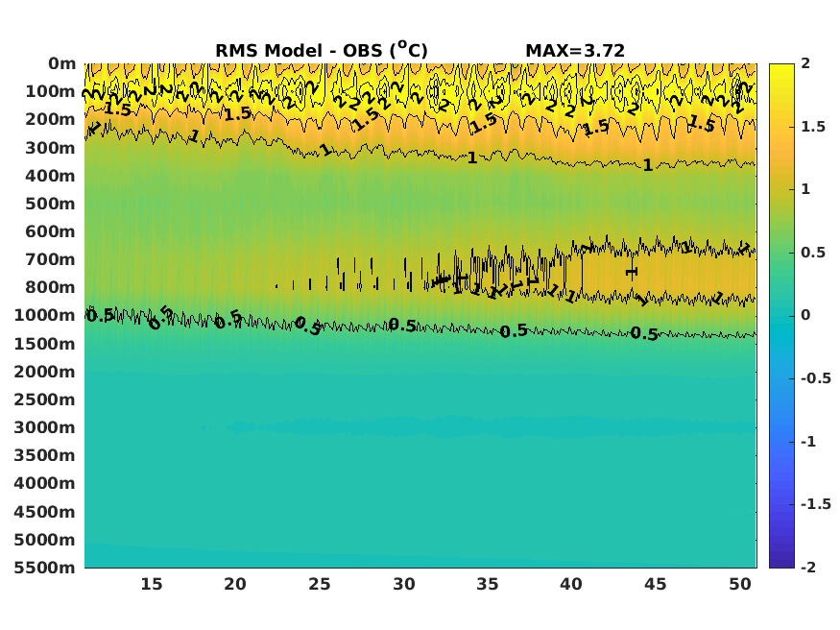
Task: Click the '400m' depth axis label
Action: pyautogui.click(x=50, y=176)
